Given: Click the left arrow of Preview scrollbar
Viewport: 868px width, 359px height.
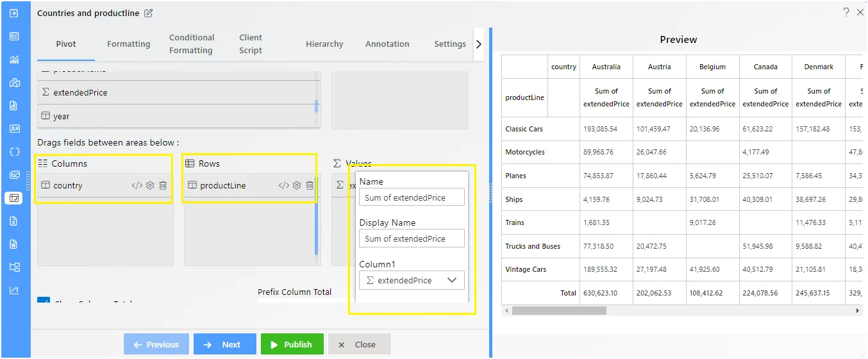Looking at the screenshot, I should pos(506,310).
